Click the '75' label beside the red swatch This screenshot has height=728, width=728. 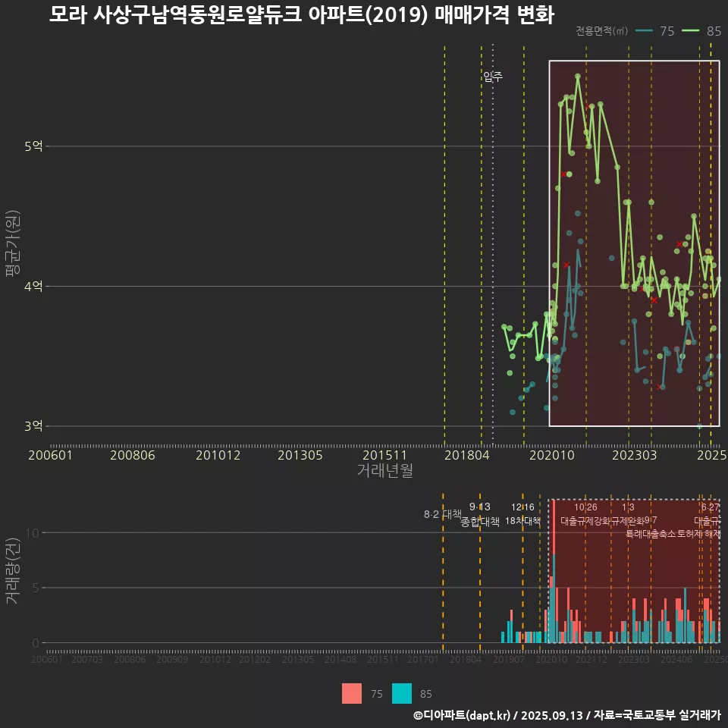[x=377, y=694]
